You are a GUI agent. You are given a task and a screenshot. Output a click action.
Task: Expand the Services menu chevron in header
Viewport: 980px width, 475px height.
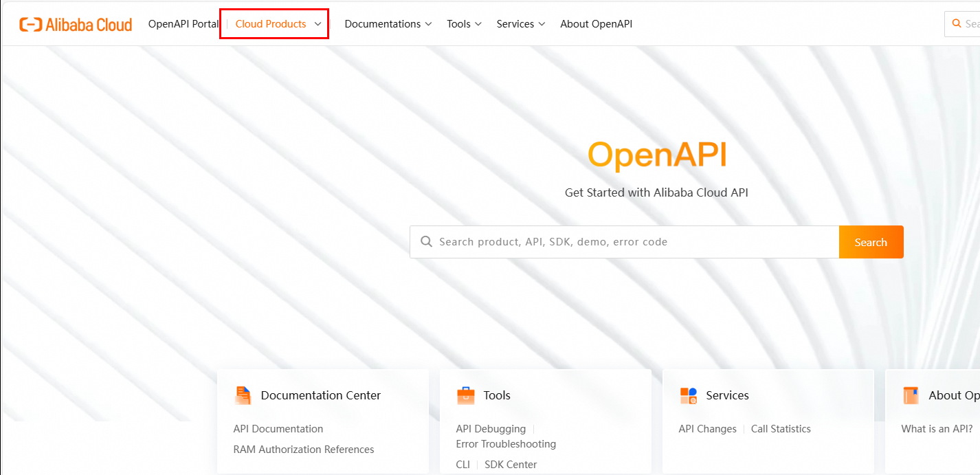point(542,24)
